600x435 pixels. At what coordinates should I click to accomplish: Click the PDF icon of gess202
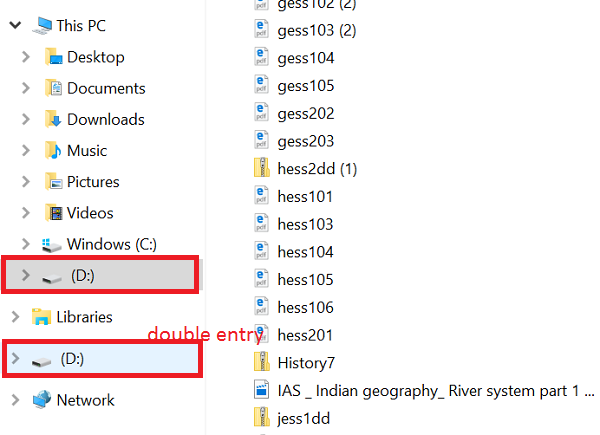tap(261, 112)
